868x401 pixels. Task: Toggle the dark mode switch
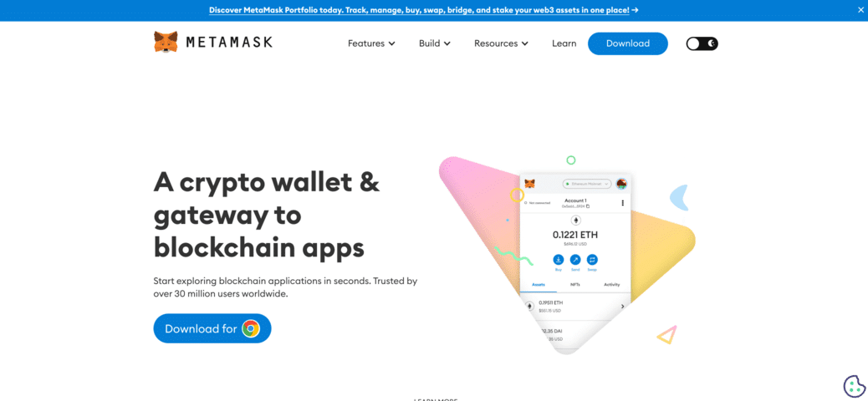pyautogui.click(x=702, y=43)
